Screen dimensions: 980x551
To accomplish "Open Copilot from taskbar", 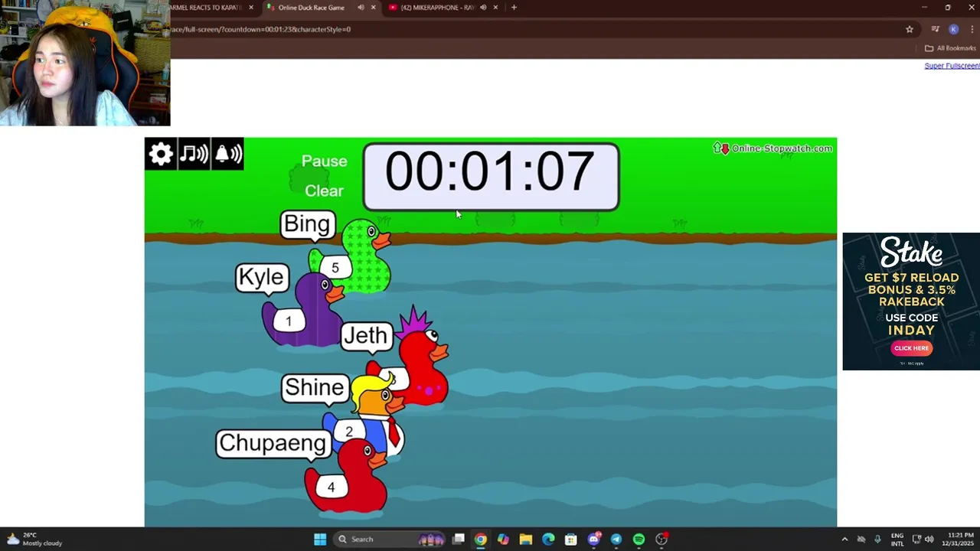I will pyautogui.click(x=503, y=540).
